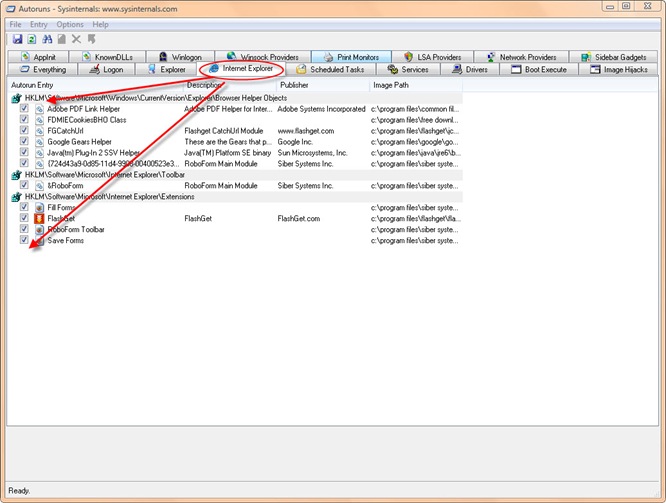The width and height of the screenshot is (666, 503).
Task: Open the Boot Execute tab
Action: click(x=539, y=69)
